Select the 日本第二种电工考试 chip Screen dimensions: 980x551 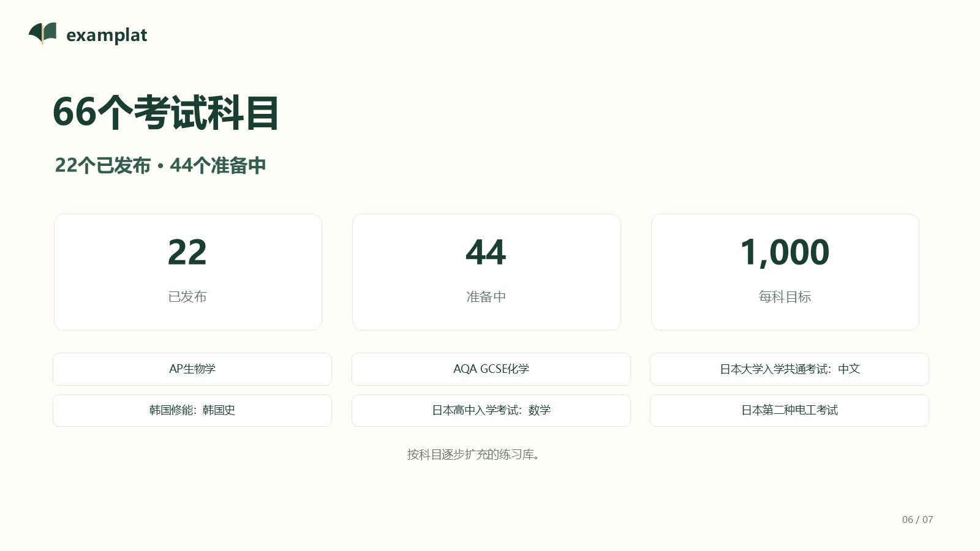coord(790,410)
